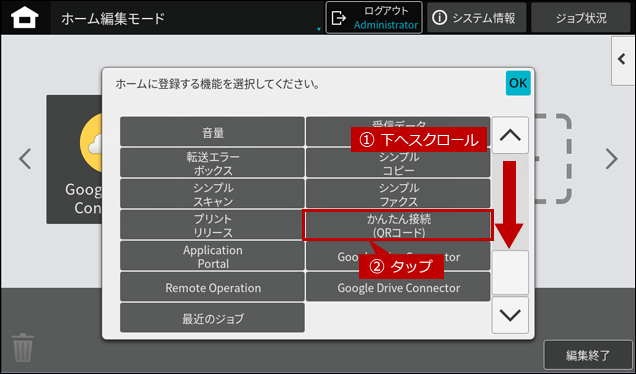Tap the Google Connector home tile
The image size is (636, 374).
(x=74, y=159)
